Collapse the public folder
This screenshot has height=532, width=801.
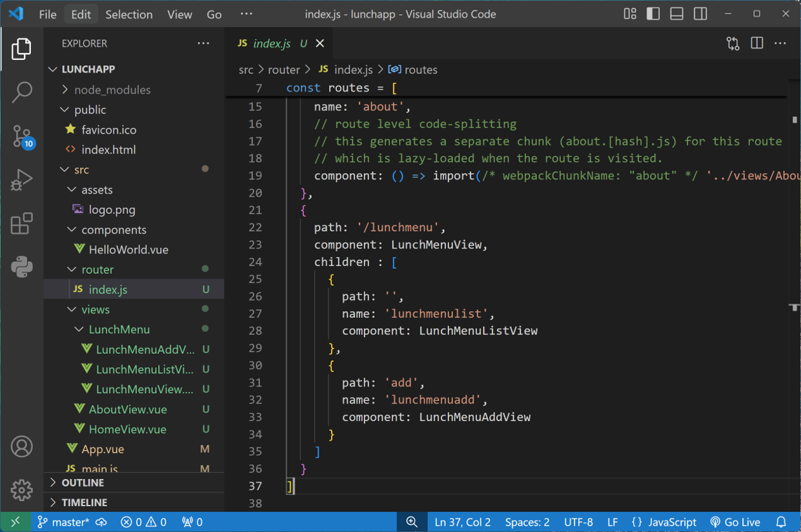tap(134, 110)
